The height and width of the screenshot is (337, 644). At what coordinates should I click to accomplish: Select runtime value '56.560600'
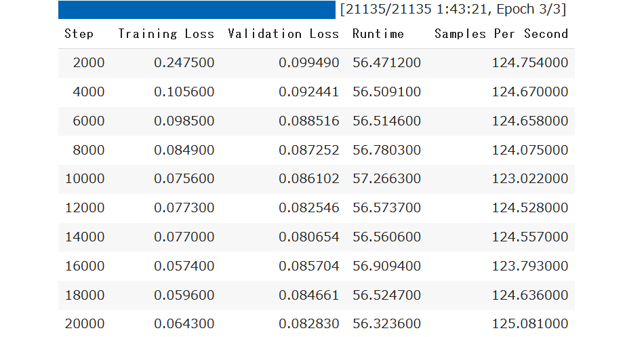[x=386, y=237]
